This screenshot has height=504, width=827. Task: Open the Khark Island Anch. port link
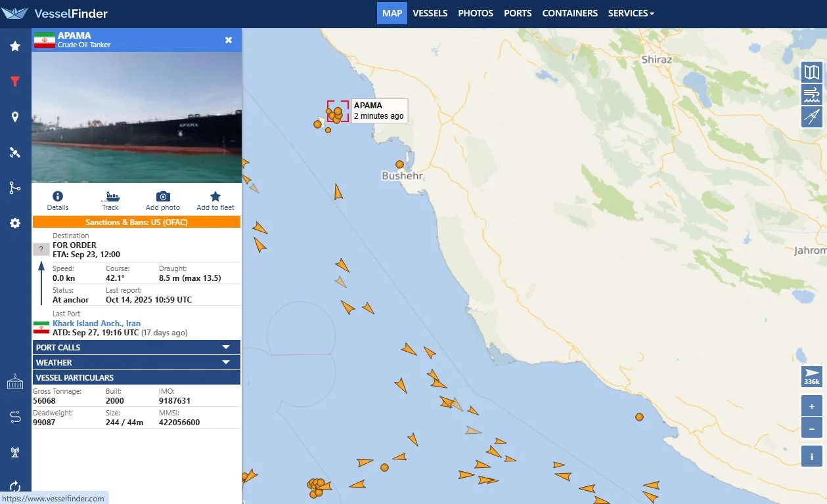point(97,324)
